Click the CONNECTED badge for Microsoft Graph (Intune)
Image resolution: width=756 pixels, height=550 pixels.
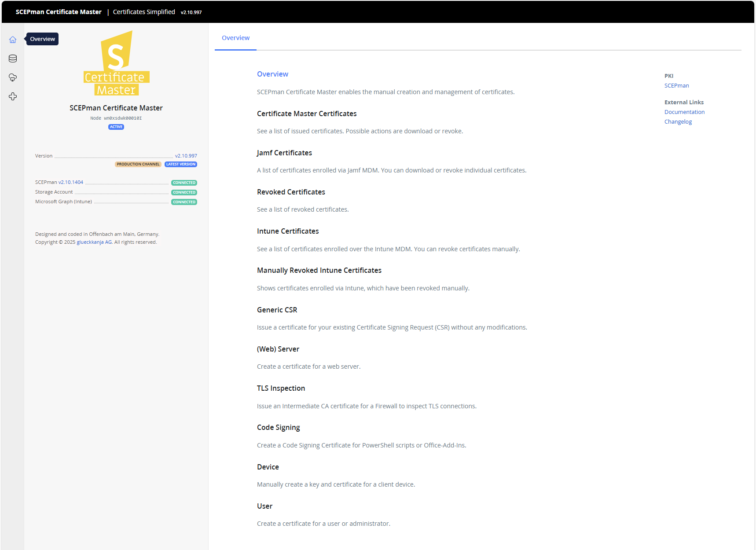(184, 202)
